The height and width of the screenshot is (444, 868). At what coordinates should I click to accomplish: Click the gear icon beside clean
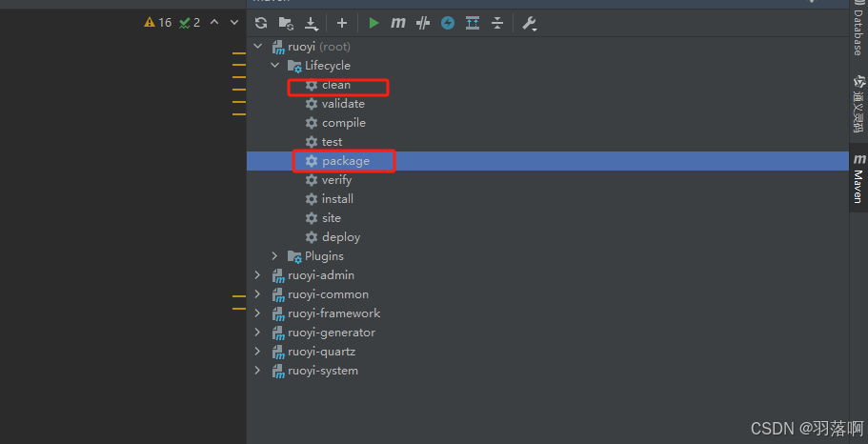(312, 85)
